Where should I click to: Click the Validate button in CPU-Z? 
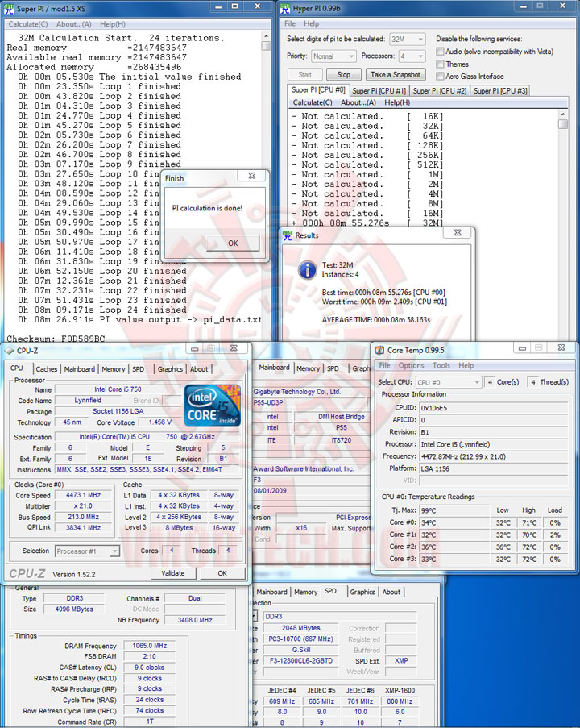[173, 573]
